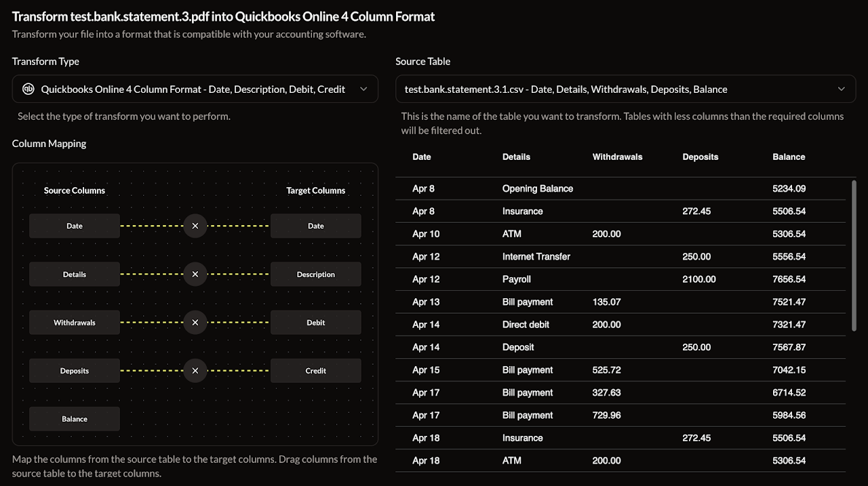Select the Opening Balance cell
868x486 pixels.
538,188
